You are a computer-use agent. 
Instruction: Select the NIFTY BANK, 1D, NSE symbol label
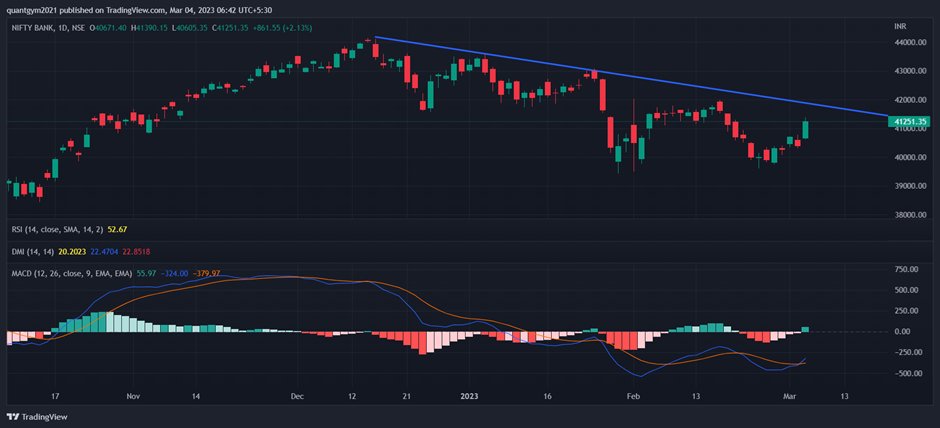tap(48, 28)
